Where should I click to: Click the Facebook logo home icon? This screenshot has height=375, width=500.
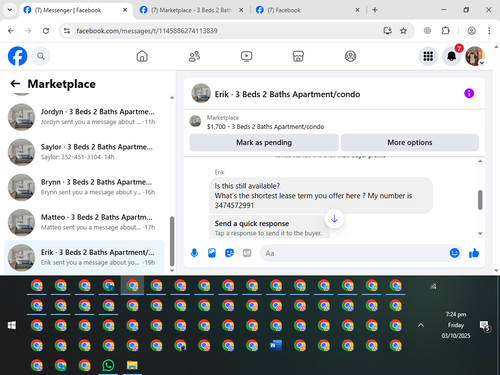point(17,56)
